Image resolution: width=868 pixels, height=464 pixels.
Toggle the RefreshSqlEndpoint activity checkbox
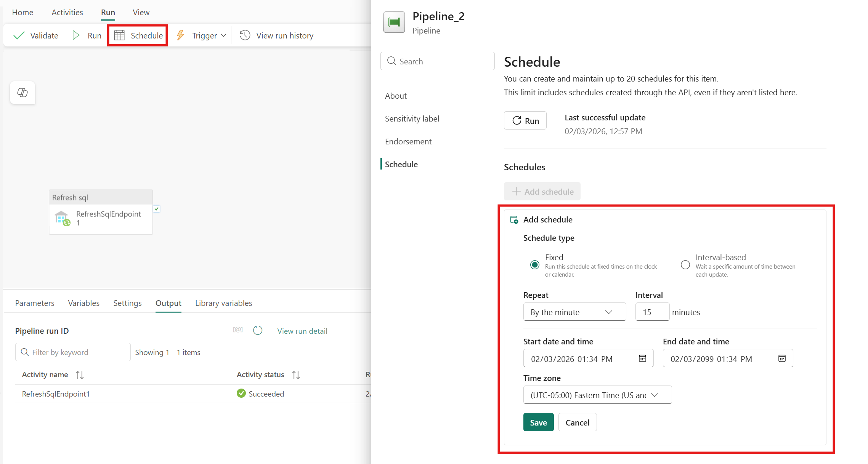157,209
